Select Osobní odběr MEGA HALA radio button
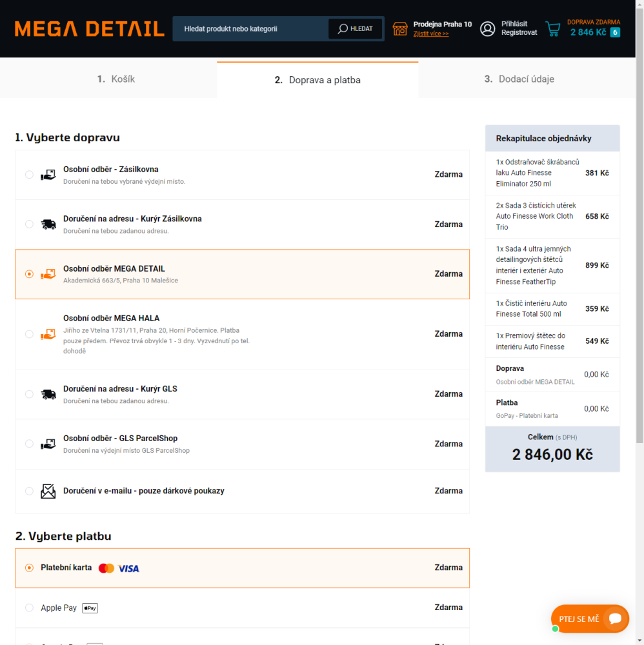 coord(29,334)
